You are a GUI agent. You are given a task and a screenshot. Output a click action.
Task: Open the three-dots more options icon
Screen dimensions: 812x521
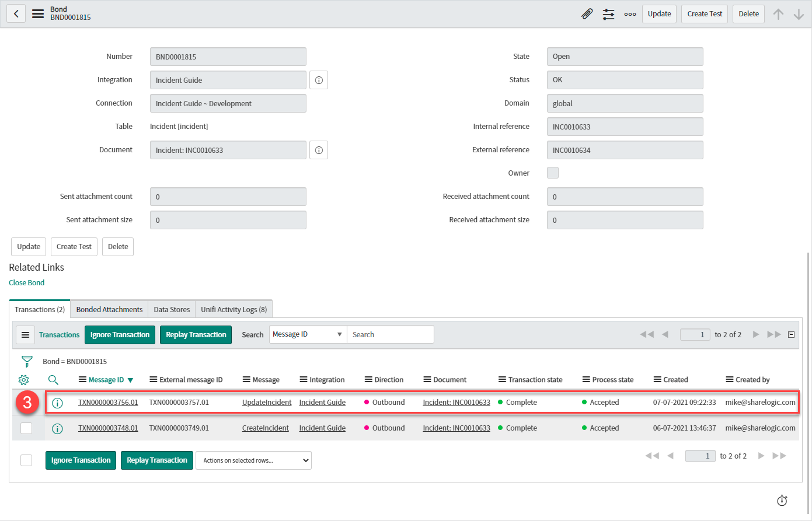[630, 14]
